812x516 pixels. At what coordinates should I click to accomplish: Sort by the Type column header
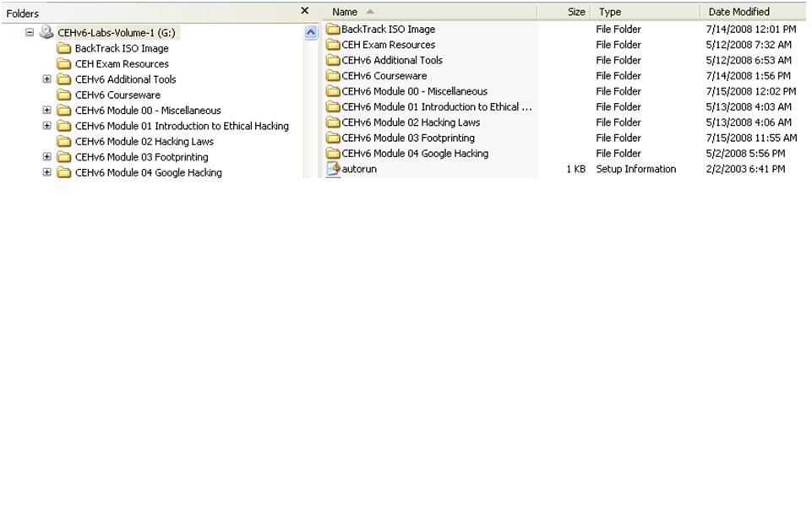pos(646,11)
